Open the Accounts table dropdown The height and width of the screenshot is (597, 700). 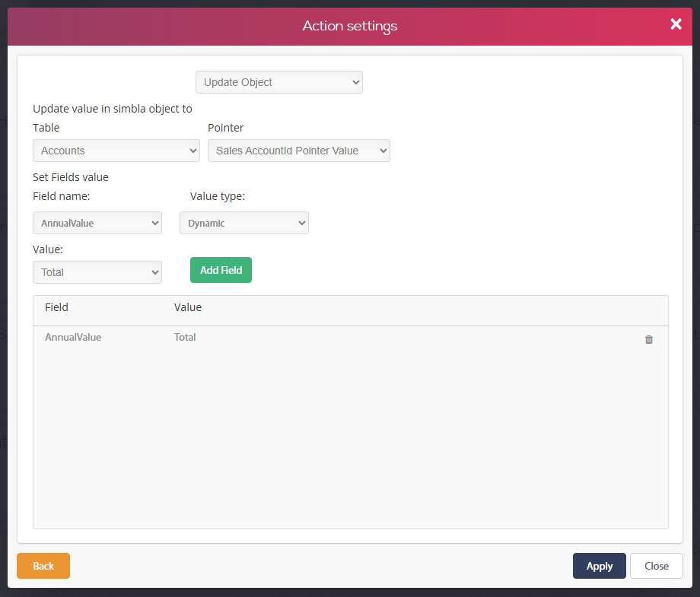pos(116,151)
